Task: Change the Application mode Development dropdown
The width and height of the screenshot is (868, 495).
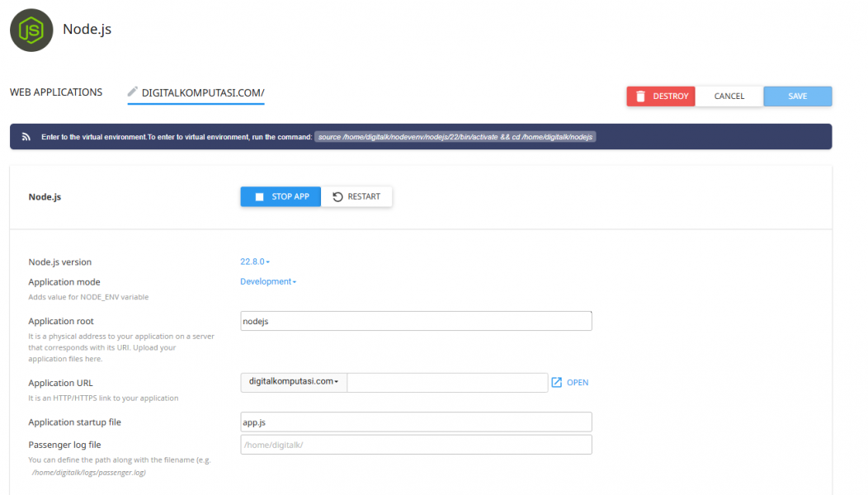Action: coord(268,281)
